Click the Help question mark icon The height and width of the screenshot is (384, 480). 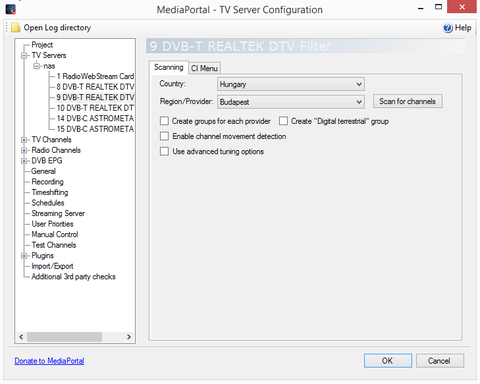(x=448, y=28)
